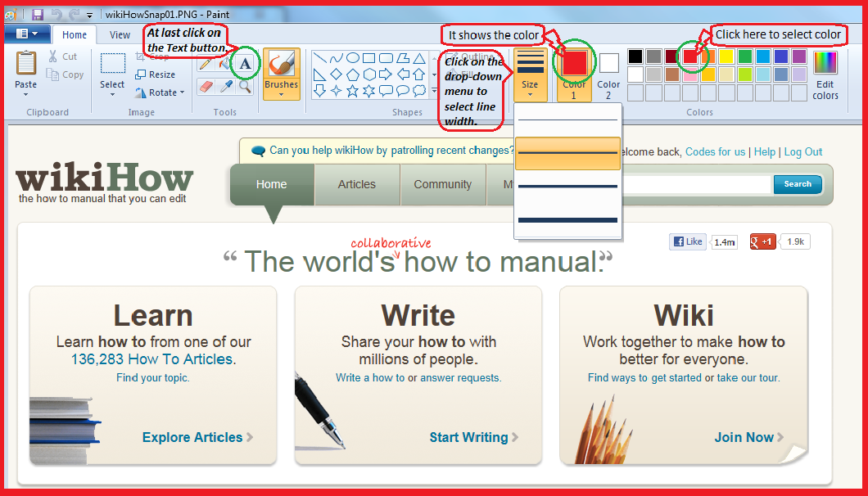Pick the third line width option
Image resolution: width=868 pixels, height=496 pixels.
tap(568, 187)
